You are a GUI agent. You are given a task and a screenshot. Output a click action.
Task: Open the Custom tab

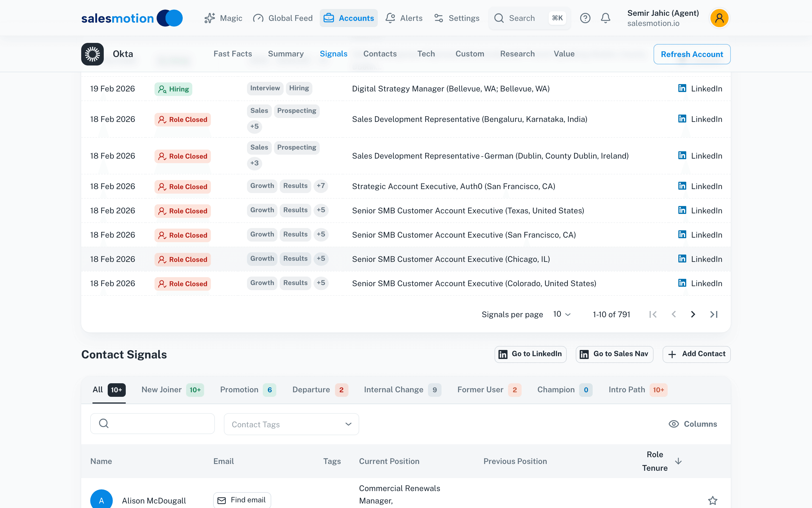coord(470,54)
